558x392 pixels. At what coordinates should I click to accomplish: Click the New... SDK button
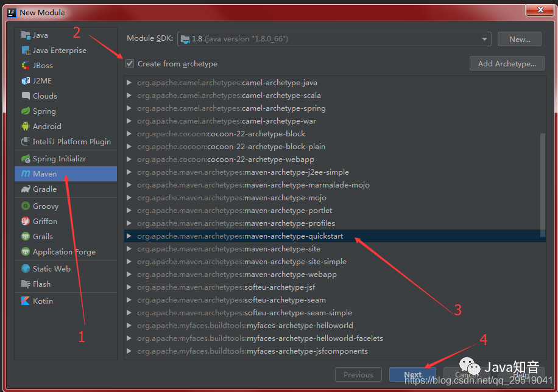[520, 39]
